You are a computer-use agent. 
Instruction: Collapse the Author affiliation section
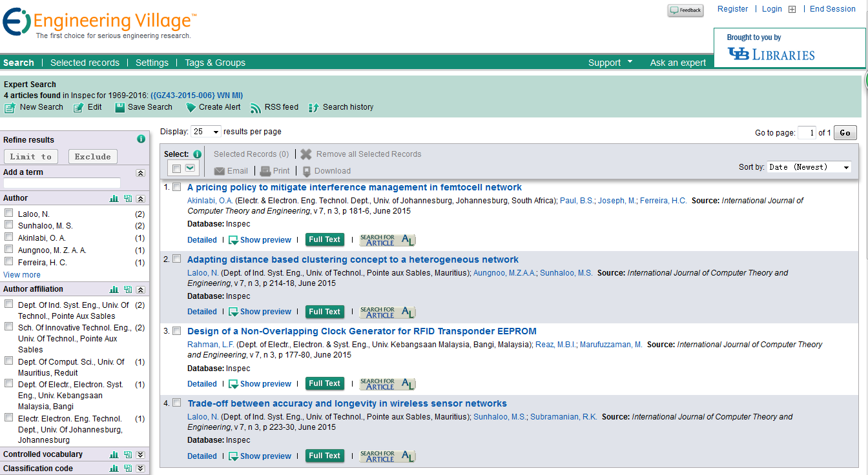140,290
